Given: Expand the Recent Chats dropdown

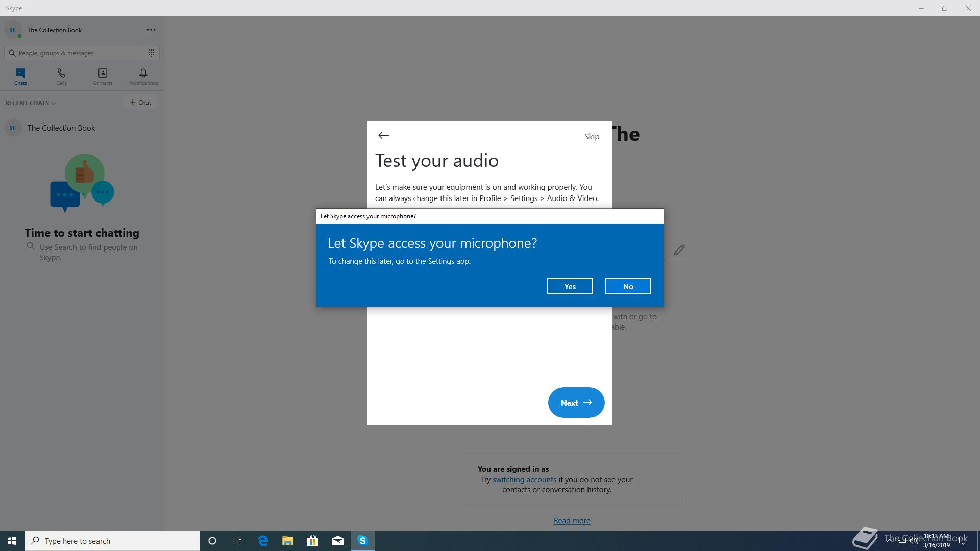Looking at the screenshot, I should 31,103.
